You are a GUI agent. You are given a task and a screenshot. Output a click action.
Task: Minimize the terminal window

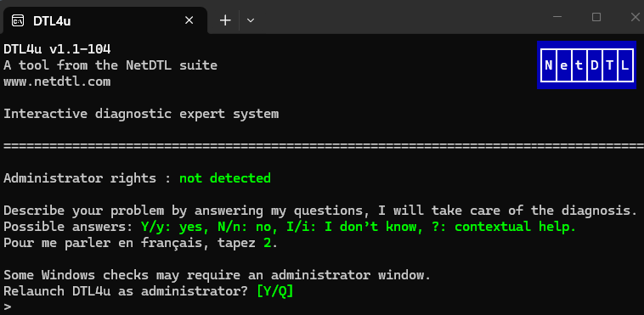click(557, 17)
